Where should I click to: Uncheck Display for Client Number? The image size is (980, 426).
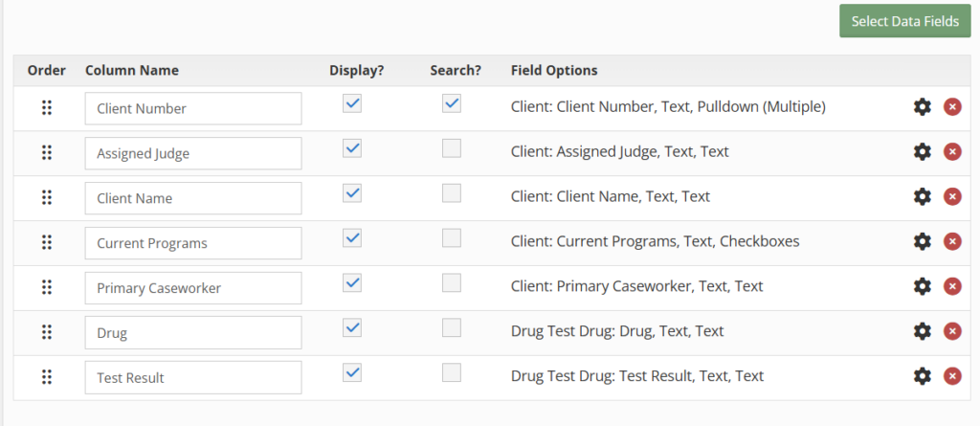point(352,103)
